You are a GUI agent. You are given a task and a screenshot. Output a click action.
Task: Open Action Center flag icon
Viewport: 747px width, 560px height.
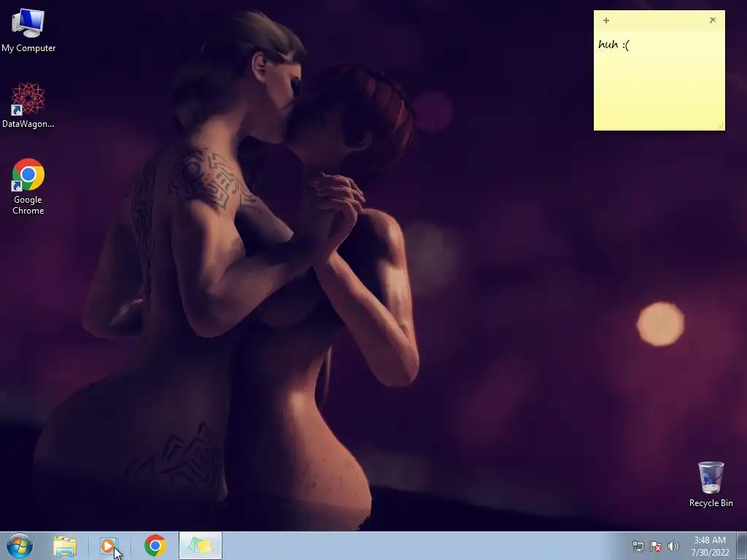(x=656, y=546)
